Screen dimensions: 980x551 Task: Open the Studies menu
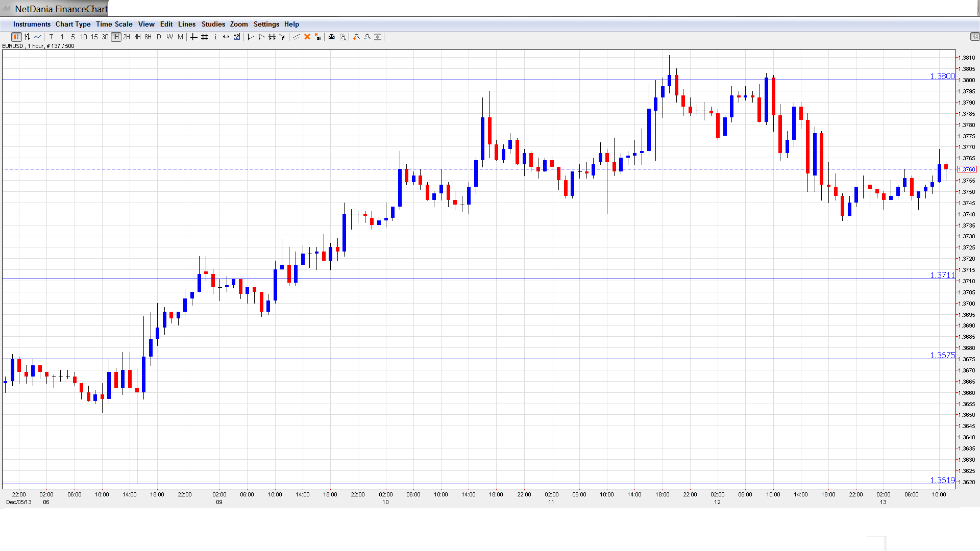click(213, 24)
